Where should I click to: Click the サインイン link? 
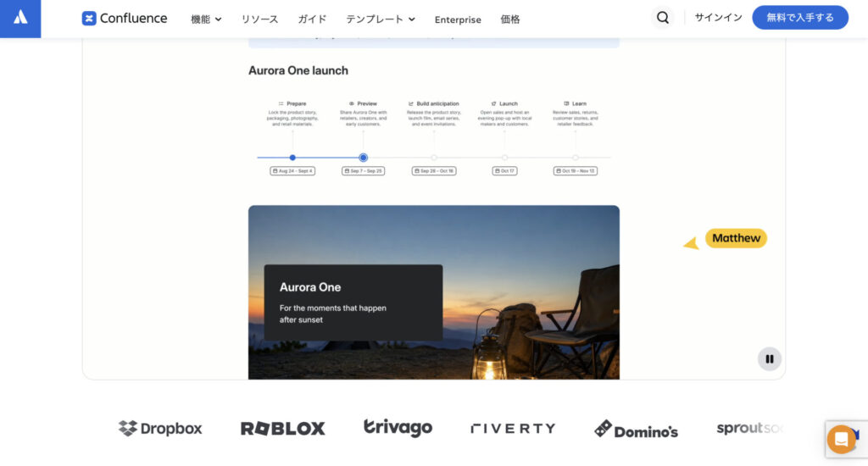(x=718, y=18)
